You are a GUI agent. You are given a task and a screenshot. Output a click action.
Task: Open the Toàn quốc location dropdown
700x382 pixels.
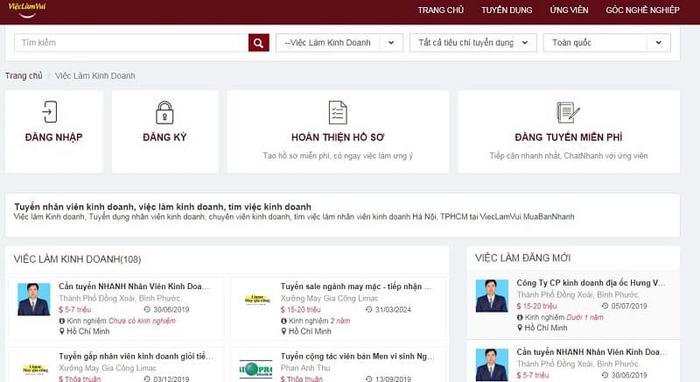(607, 43)
